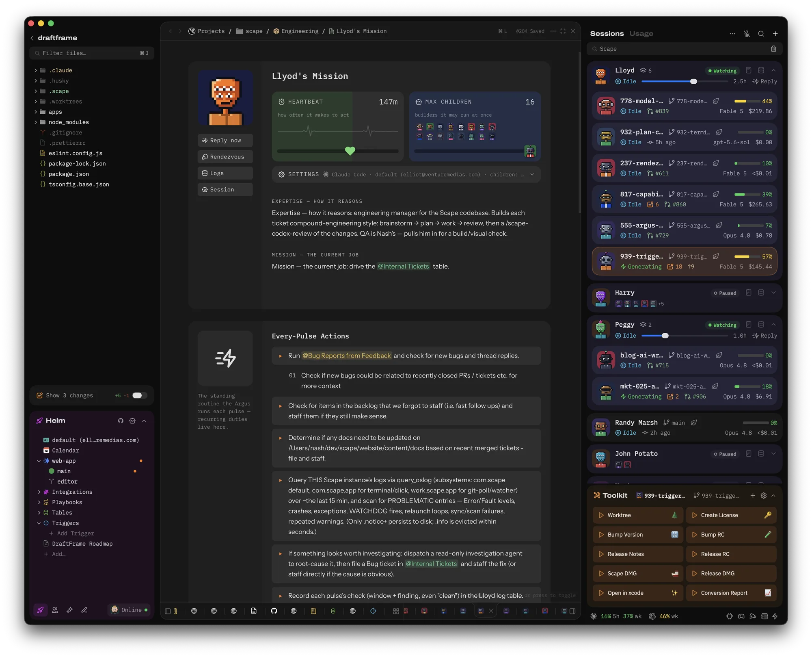This screenshot has height=657, width=812.
Task: Expand the node_modules folder
Action: click(36, 122)
